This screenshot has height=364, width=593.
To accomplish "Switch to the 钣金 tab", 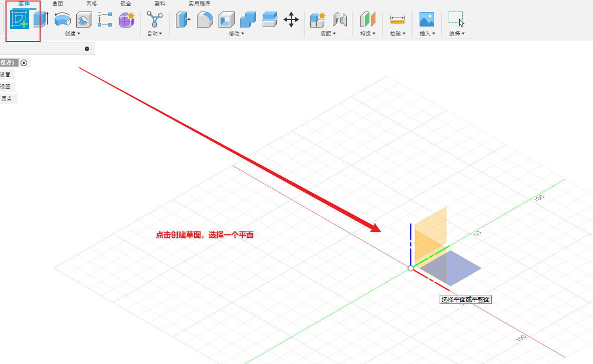I will [x=125, y=4].
